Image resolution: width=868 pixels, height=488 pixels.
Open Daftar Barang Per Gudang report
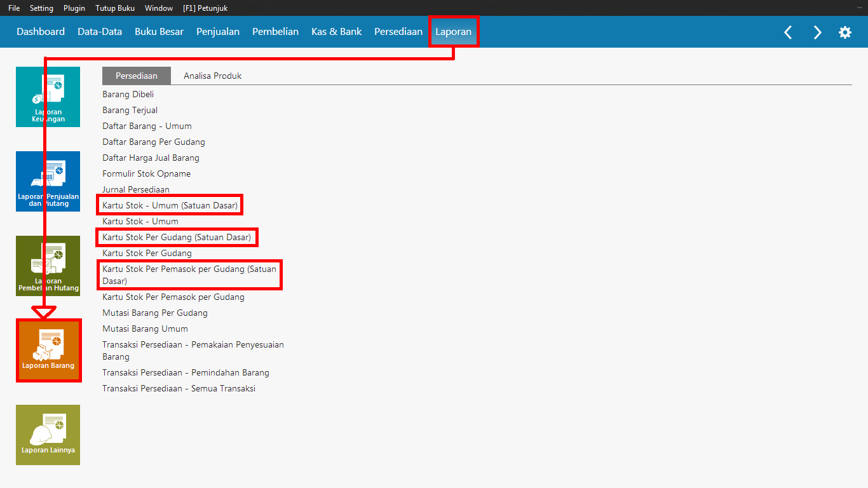coord(154,142)
